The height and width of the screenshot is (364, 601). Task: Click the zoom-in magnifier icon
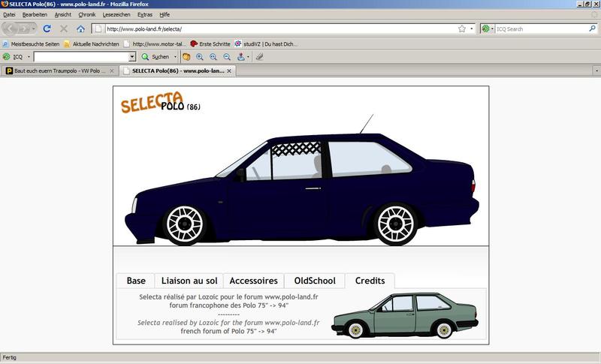point(200,56)
